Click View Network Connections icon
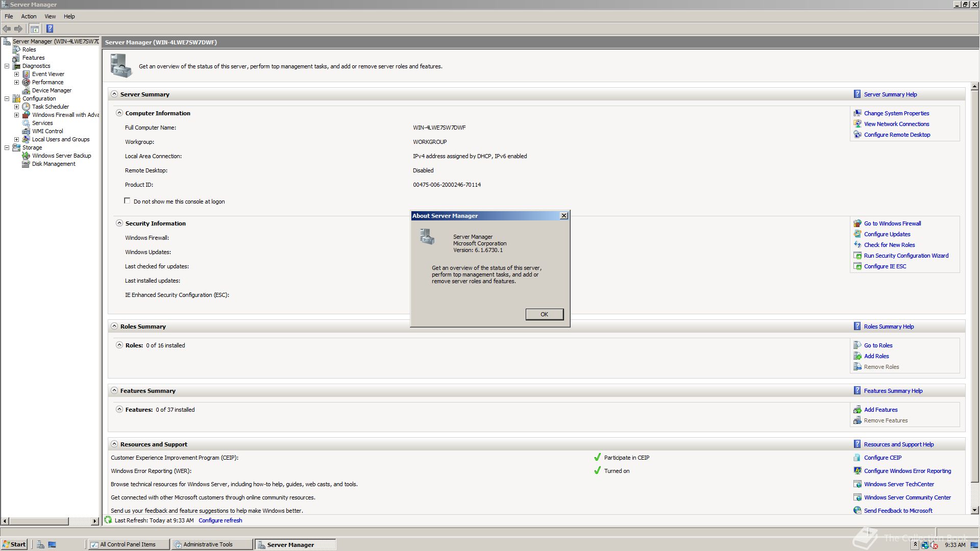Image resolution: width=980 pixels, height=551 pixels. point(857,123)
